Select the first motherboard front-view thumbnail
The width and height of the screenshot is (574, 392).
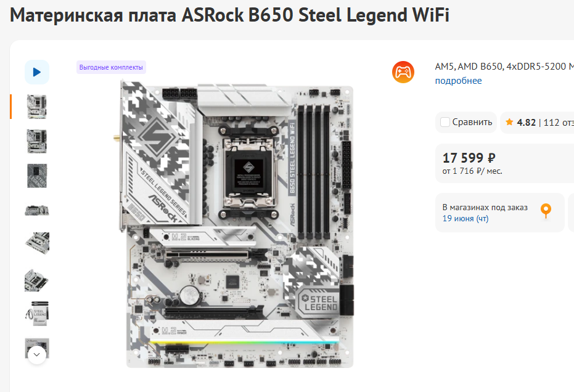tap(36, 107)
